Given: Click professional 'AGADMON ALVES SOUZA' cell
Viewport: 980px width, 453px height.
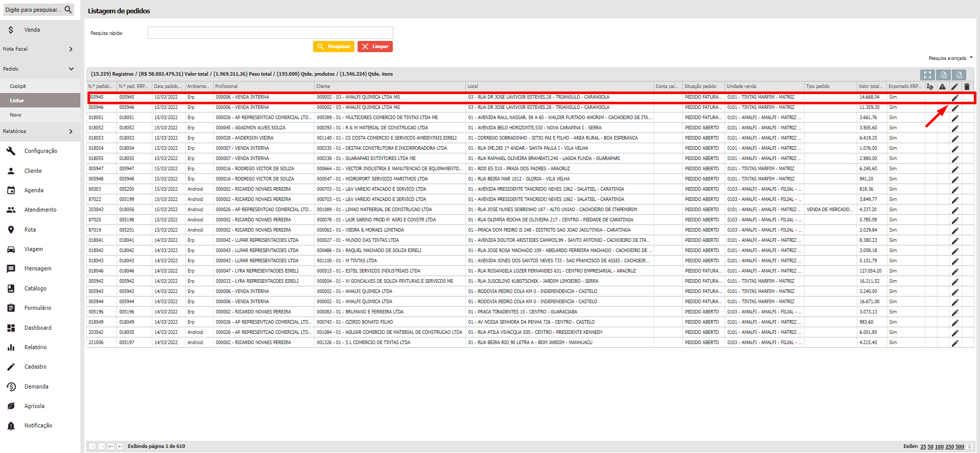Looking at the screenshot, I should [263, 128].
